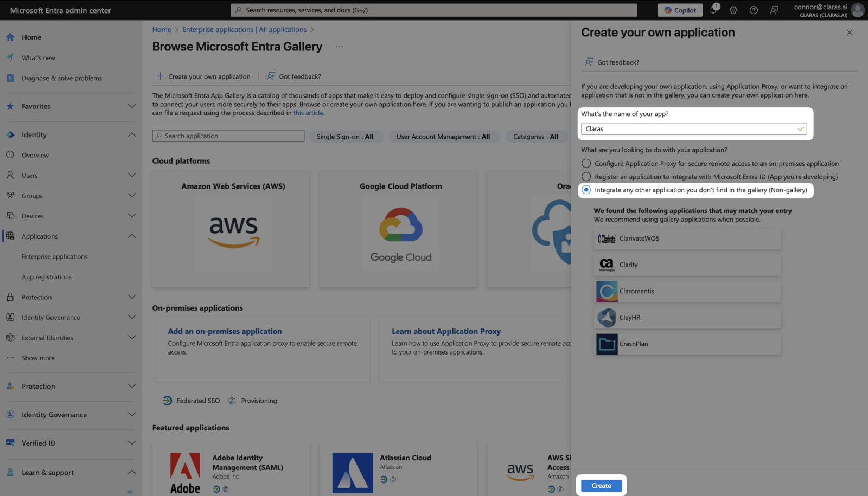This screenshot has height=496, width=868.
Task: Open the more options ellipsis beside gallery title
Action: (x=339, y=47)
